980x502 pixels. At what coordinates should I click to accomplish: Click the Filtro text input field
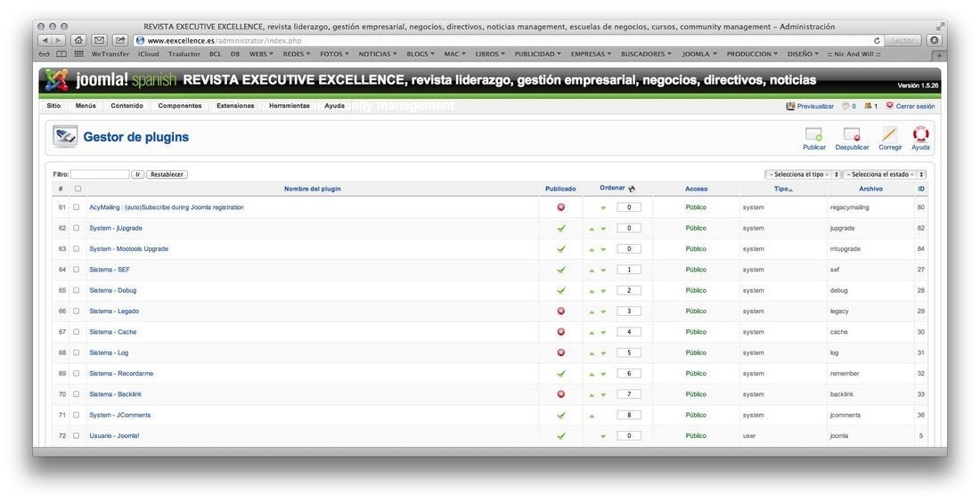100,174
